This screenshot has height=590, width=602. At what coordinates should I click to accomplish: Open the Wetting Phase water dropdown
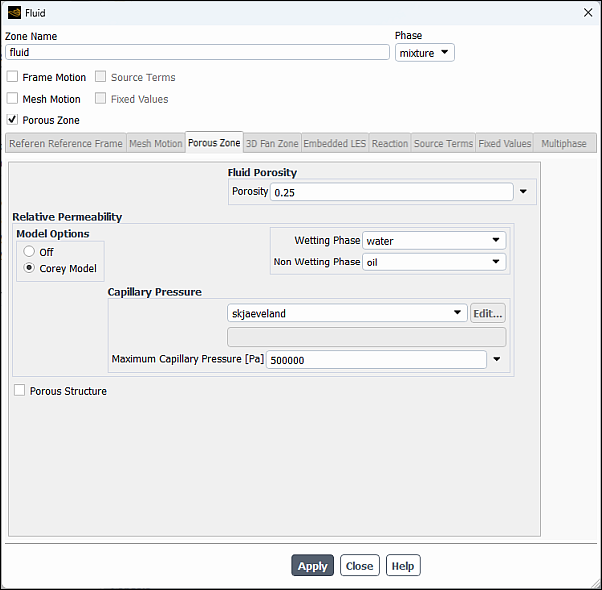coord(434,241)
